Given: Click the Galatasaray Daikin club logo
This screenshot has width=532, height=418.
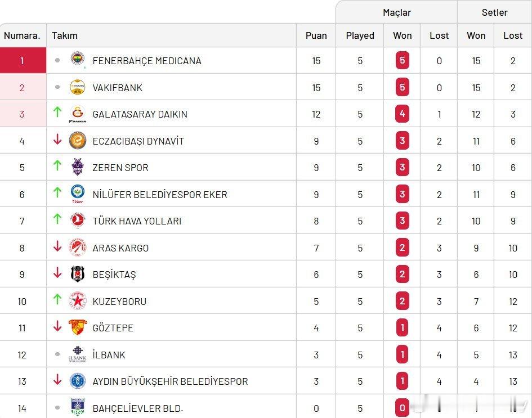Looking at the screenshot, I should (78, 114).
